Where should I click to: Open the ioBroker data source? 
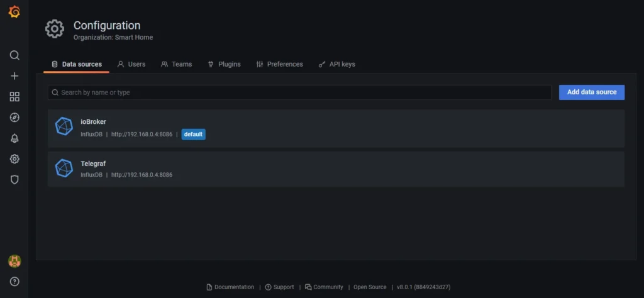pyautogui.click(x=93, y=121)
